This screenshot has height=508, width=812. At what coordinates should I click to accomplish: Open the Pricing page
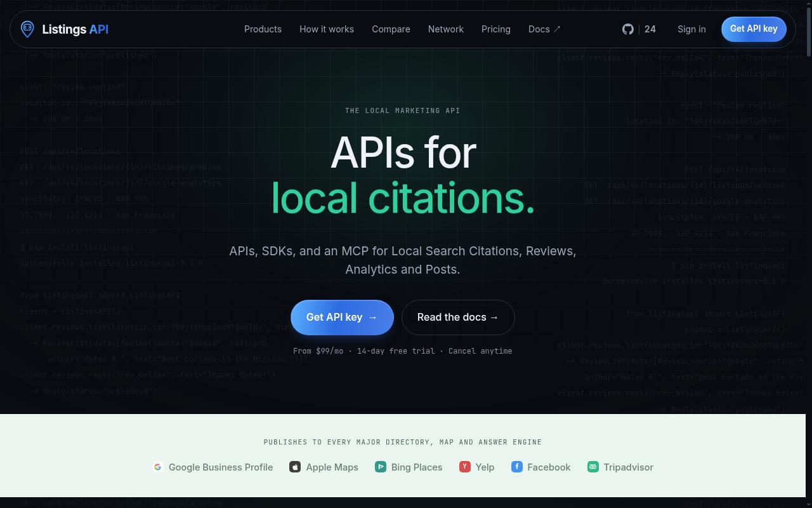(x=496, y=29)
